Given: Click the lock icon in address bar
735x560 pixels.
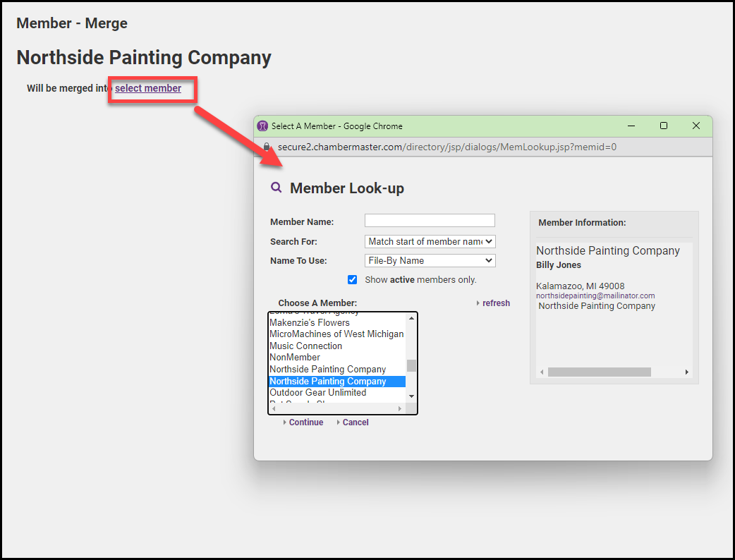Looking at the screenshot, I should tap(267, 147).
